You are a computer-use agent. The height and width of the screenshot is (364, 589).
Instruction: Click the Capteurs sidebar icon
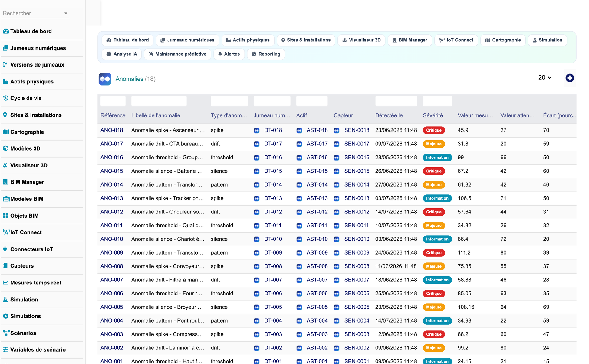point(5,266)
